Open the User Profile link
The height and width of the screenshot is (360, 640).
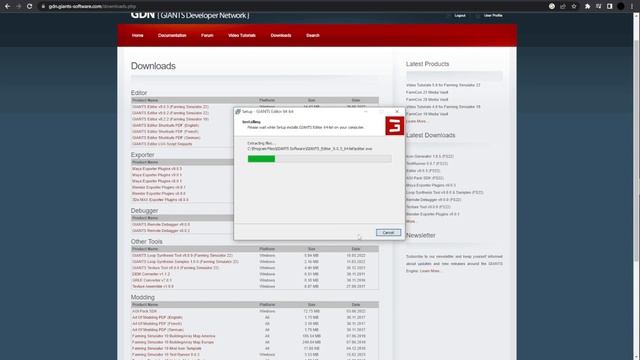pos(493,16)
